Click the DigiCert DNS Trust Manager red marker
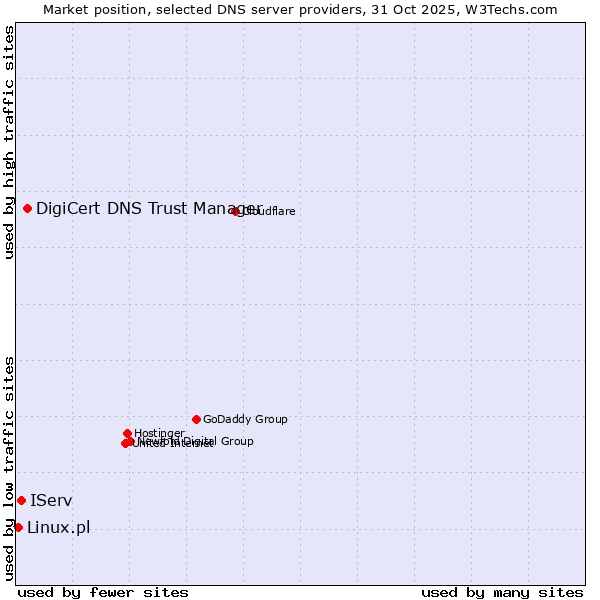 pos(27,208)
